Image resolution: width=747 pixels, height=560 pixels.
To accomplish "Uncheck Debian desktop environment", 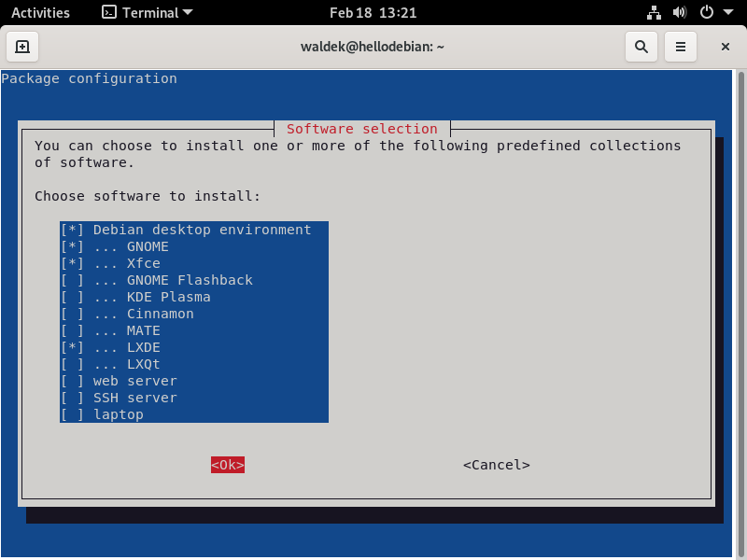I will click(194, 230).
